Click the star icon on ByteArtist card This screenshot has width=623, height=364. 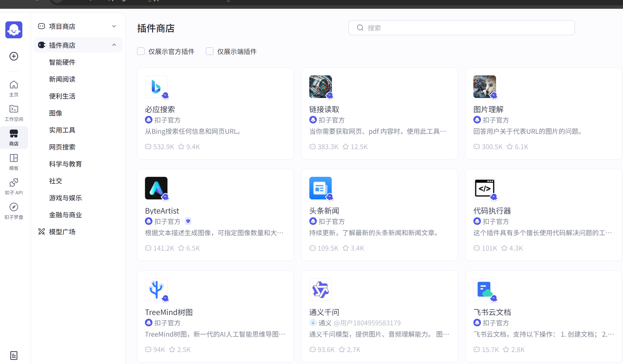(x=181, y=248)
